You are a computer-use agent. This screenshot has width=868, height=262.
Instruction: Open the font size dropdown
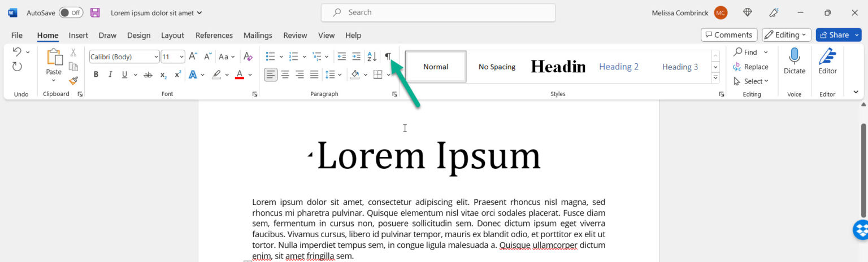181,56
